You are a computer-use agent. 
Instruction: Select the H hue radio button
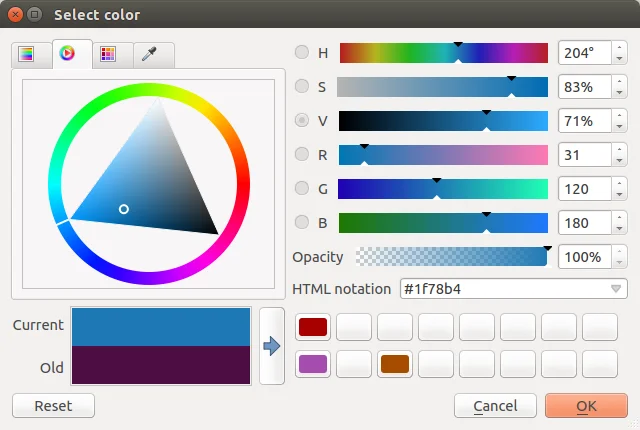point(302,53)
